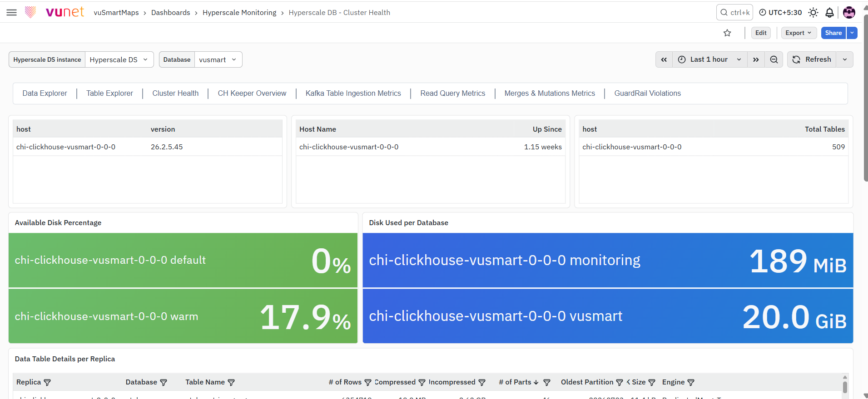Go to the Hyperscale Monitoring breadcrumb
The height and width of the screenshot is (399, 868).
[239, 12]
